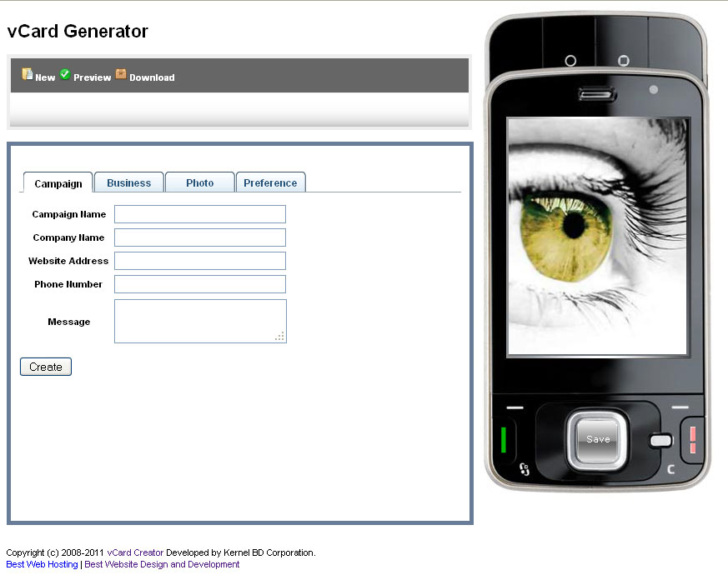The height and width of the screenshot is (580, 728).
Task: Click the left soft key dash on phone
Action: pos(515,407)
